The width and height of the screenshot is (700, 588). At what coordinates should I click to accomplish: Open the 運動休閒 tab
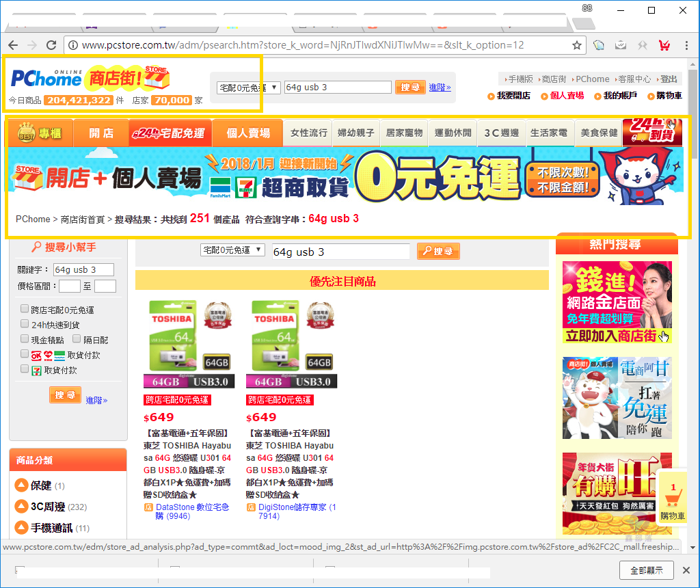[453, 133]
